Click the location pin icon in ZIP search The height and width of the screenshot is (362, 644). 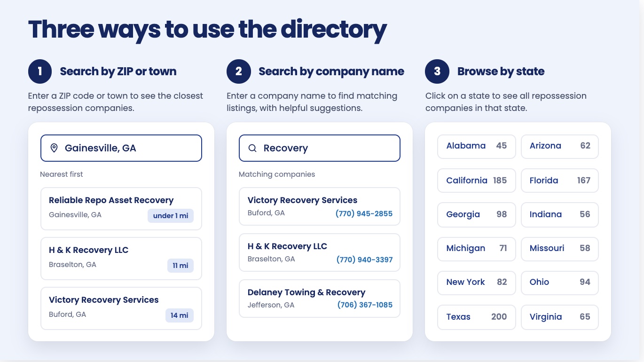pos(54,148)
